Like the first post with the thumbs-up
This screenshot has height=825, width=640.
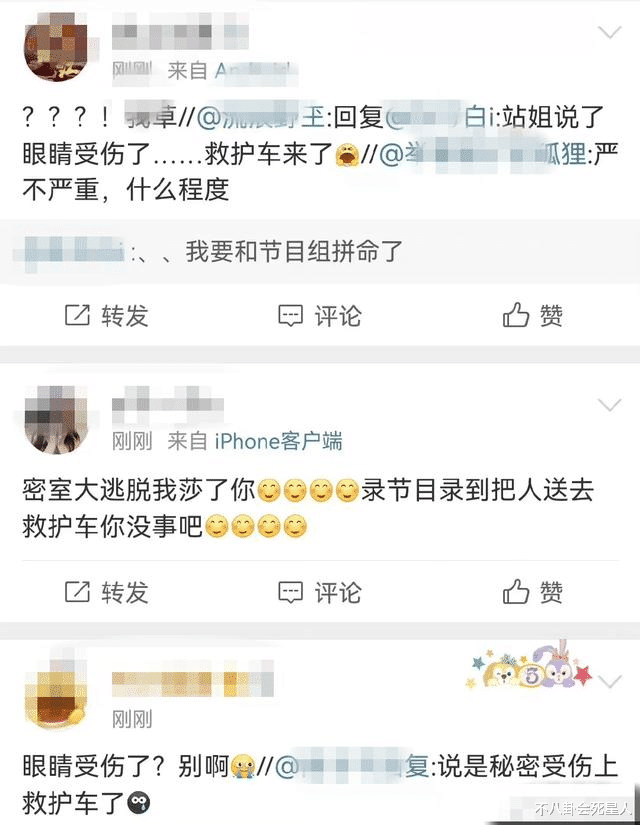tap(516, 315)
